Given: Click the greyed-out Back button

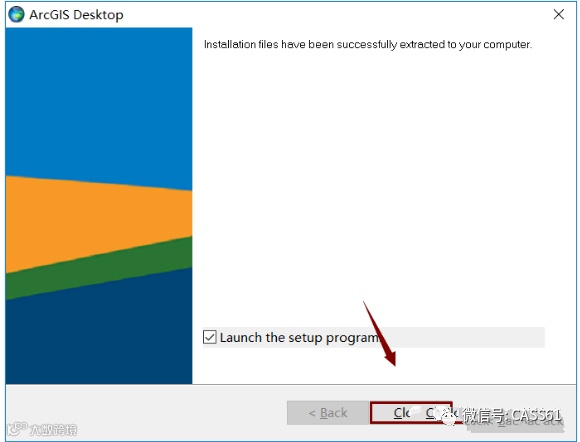Looking at the screenshot, I should [x=328, y=412].
